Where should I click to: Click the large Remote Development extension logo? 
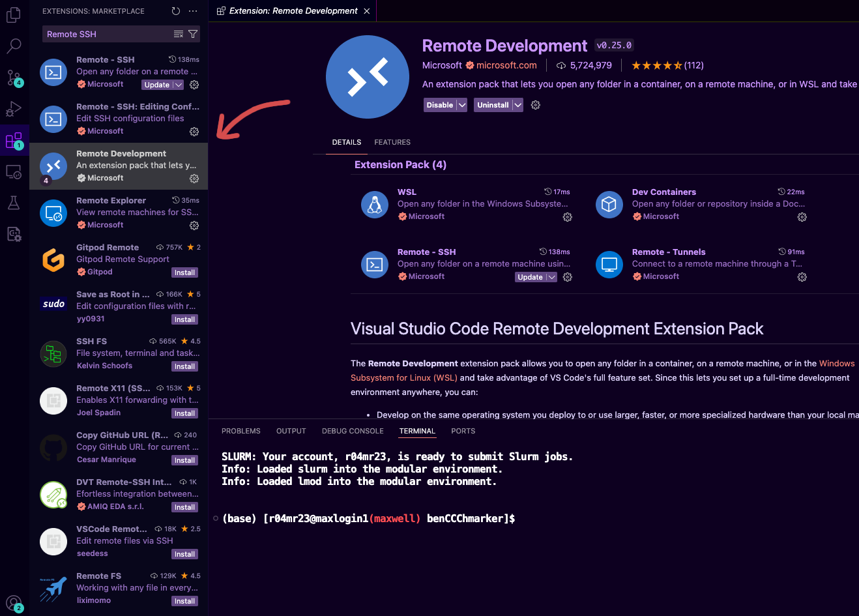pos(368,77)
